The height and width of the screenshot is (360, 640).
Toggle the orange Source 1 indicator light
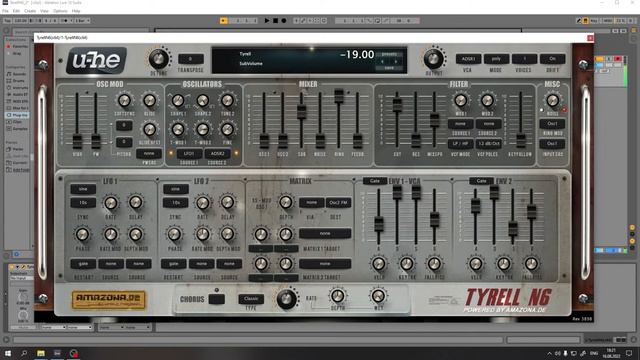[171, 153]
